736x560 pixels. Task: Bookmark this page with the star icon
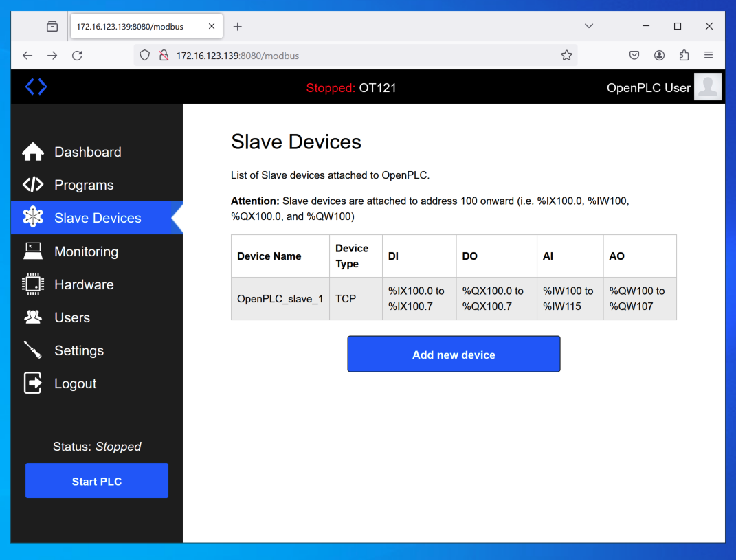[x=566, y=56]
